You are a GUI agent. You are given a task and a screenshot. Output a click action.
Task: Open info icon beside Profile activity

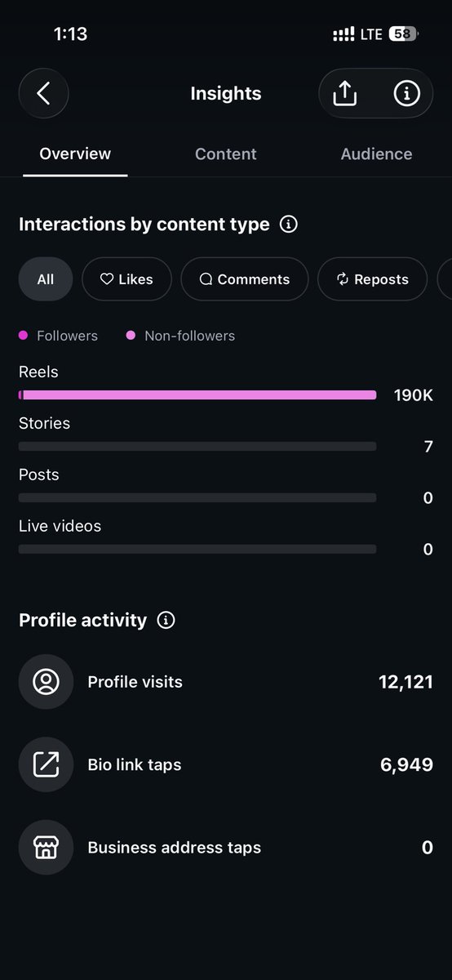tap(166, 620)
